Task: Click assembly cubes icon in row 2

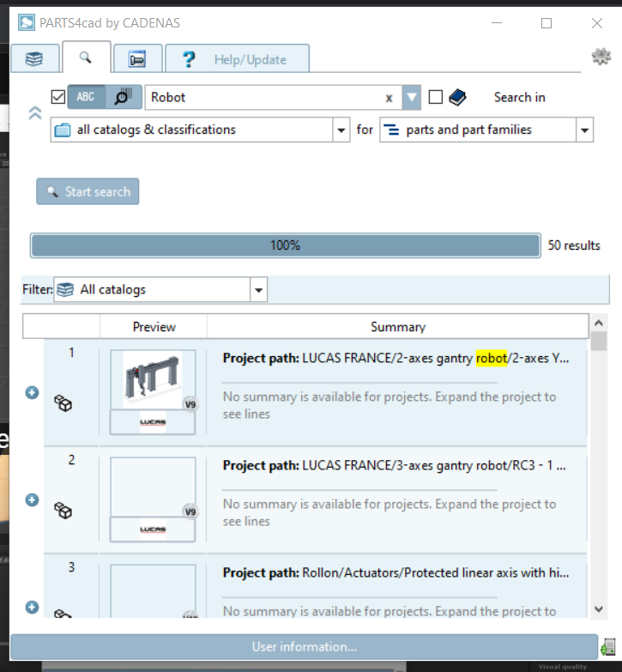Action: click(63, 511)
